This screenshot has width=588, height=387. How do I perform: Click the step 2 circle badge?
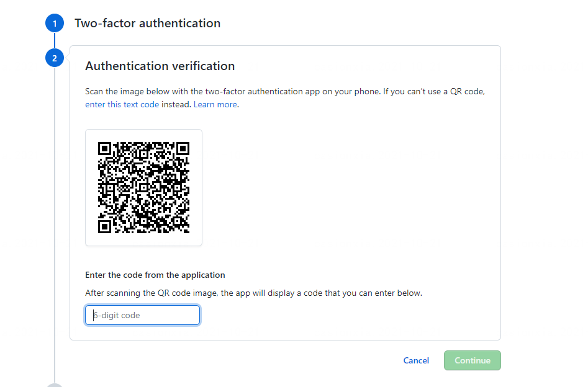pyautogui.click(x=55, y=58)
